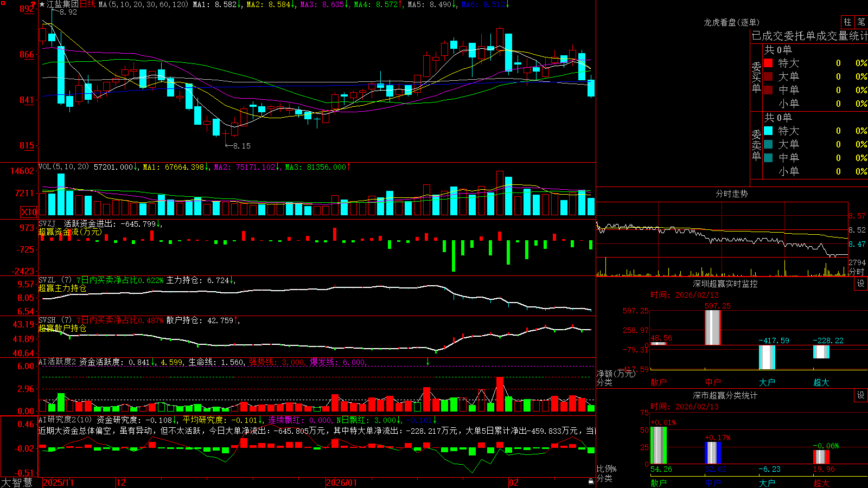Jump to the 12 month marker on timeline
The width and height of the screenshot is (868, 488).
122,483
